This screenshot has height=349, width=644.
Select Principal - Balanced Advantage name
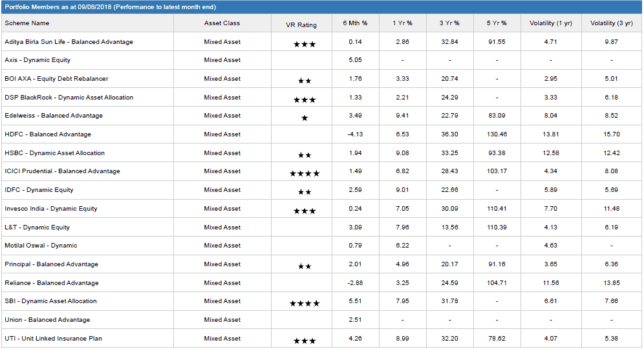(51, 264)
